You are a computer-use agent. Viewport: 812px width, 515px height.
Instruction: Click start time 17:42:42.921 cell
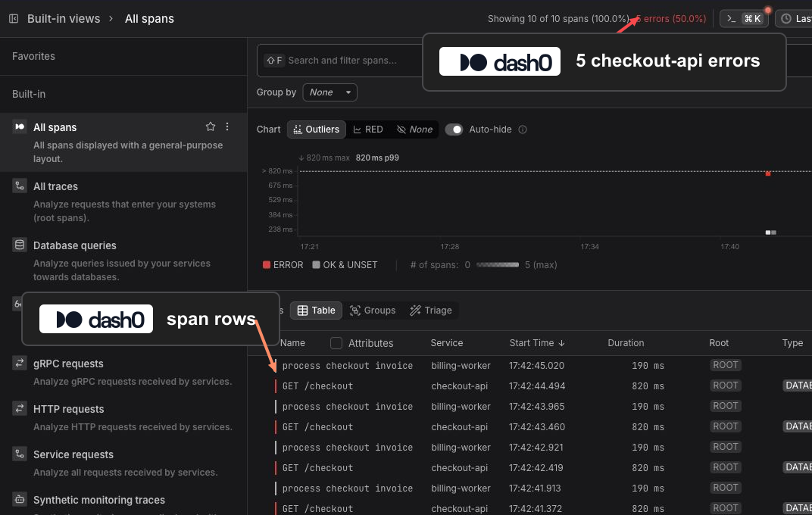pos(536,447)
